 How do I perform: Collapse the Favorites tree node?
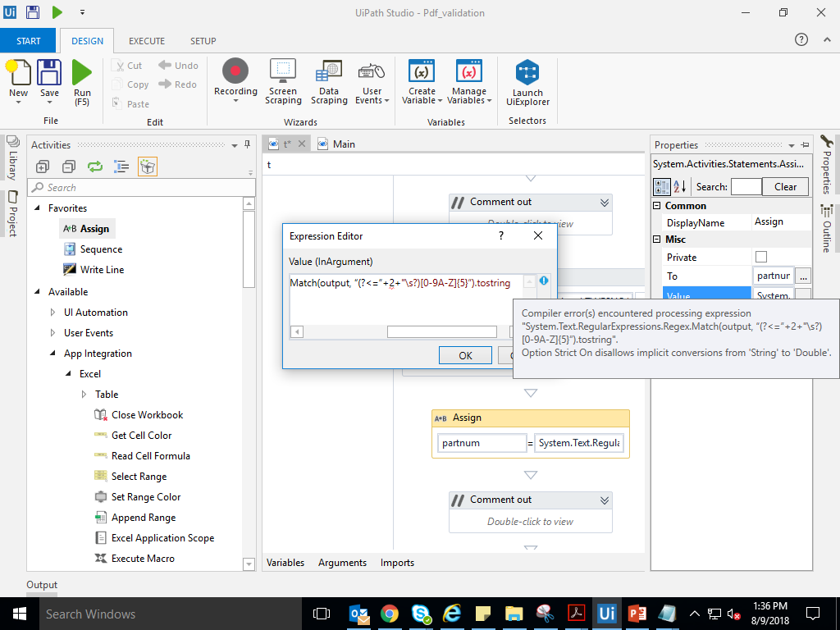pos(37,208)
